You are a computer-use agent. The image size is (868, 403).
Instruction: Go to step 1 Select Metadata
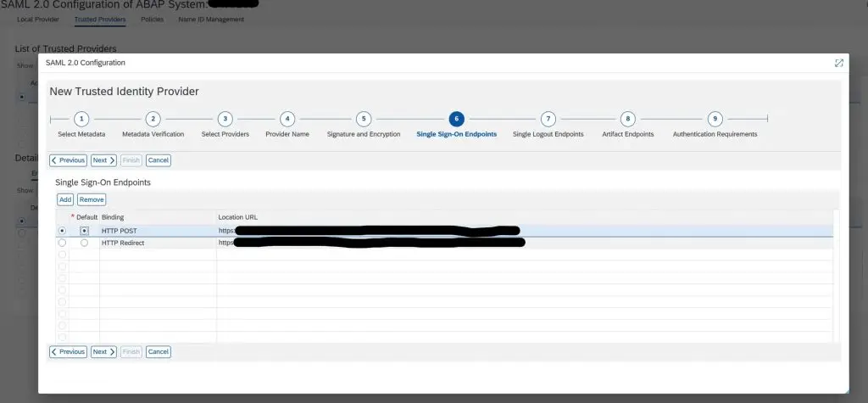[x=81, y=119]
